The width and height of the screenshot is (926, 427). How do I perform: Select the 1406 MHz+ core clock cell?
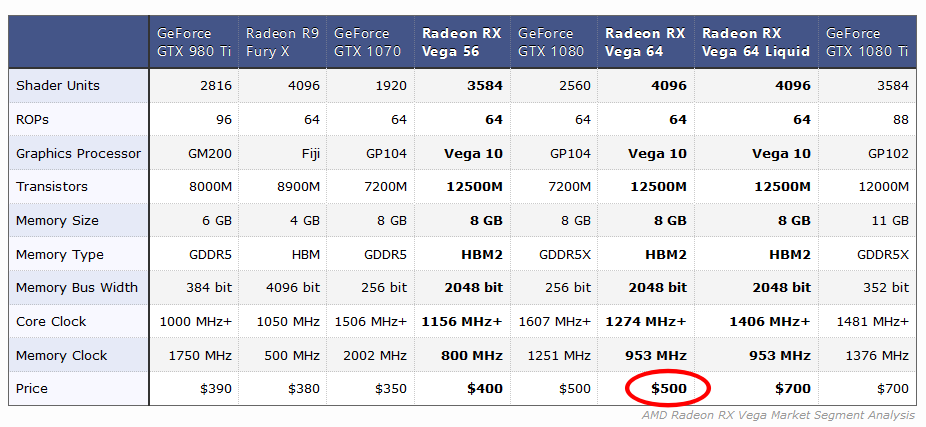tap(770, 322)
